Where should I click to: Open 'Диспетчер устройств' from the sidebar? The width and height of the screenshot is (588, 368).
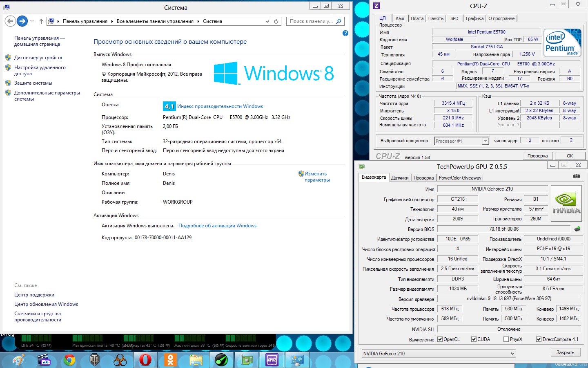point(38,58)
